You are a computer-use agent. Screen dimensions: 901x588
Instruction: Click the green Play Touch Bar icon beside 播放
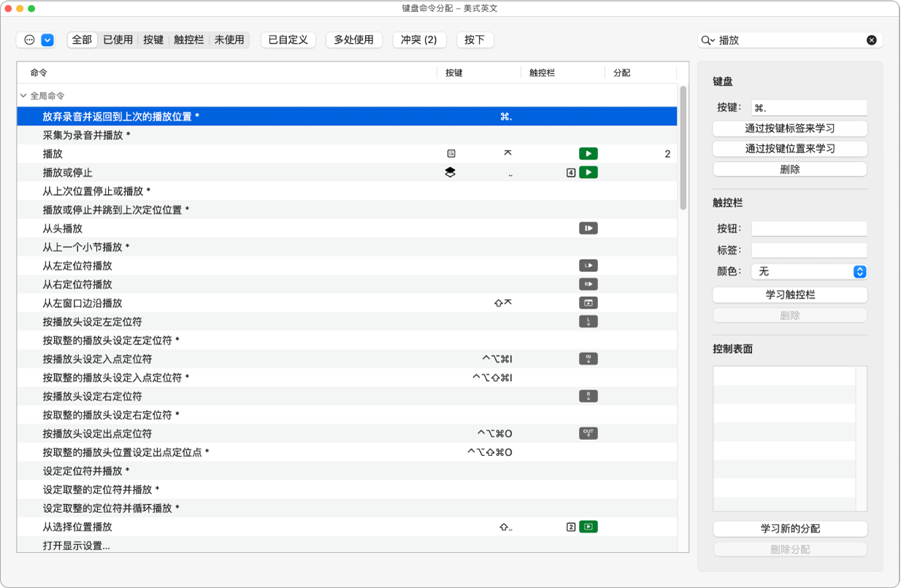(x=588, y=153)
